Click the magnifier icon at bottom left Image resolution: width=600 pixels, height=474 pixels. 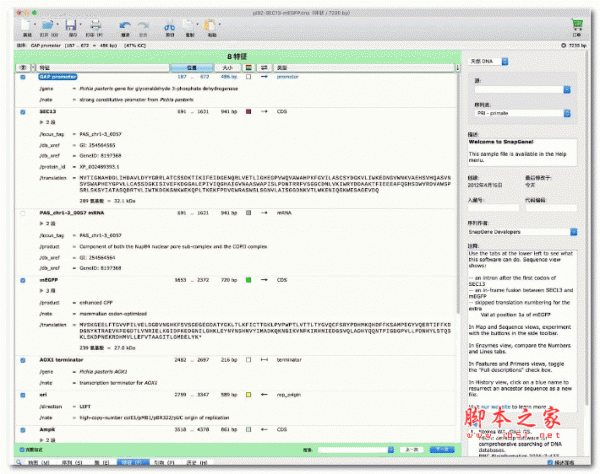[x=19, y=462]
